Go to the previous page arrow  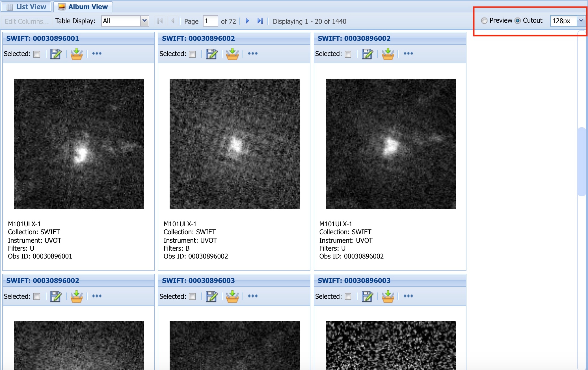pos(173,21)
